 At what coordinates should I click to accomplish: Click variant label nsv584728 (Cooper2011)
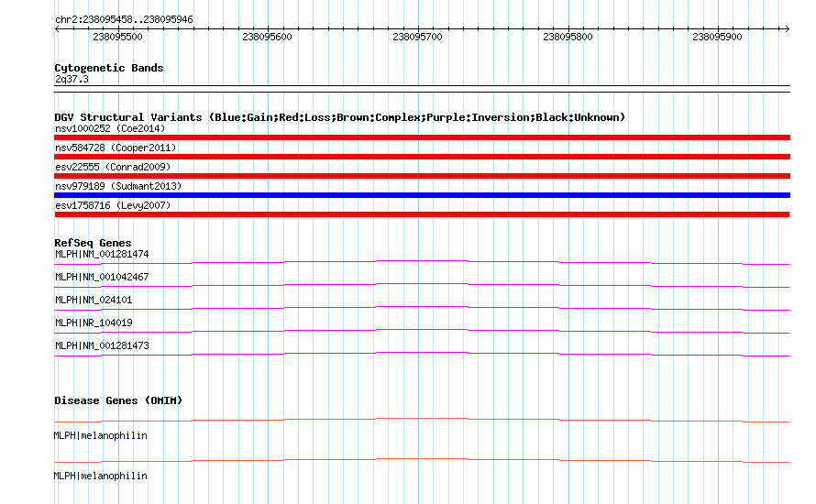116,148
